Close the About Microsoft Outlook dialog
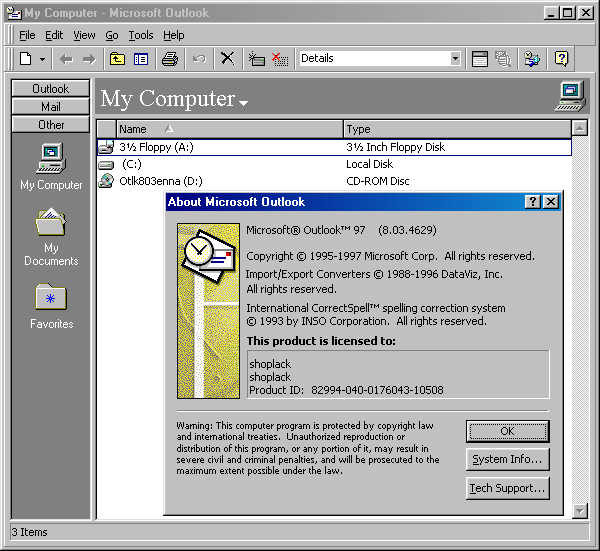Viewport: 600px width, 551px height. tap(551, 202)
